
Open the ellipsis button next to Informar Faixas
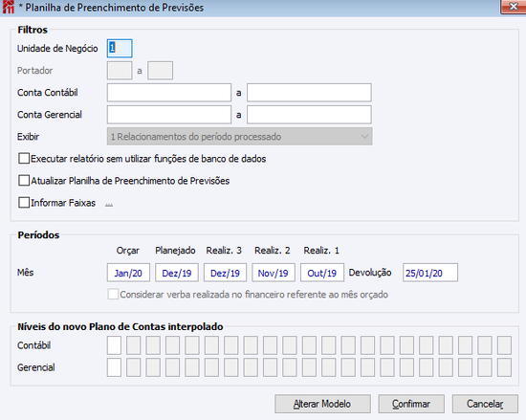tap(109, 204)
